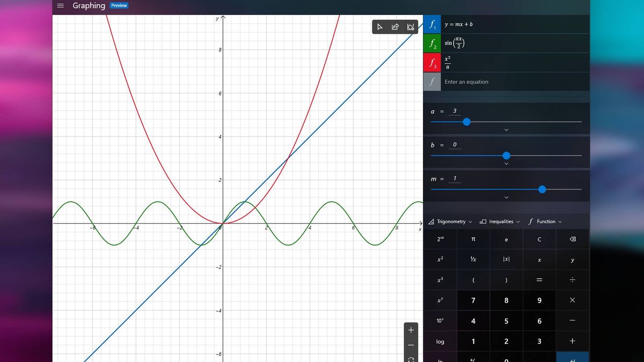Expand options under variable m slider

point(506,197)
